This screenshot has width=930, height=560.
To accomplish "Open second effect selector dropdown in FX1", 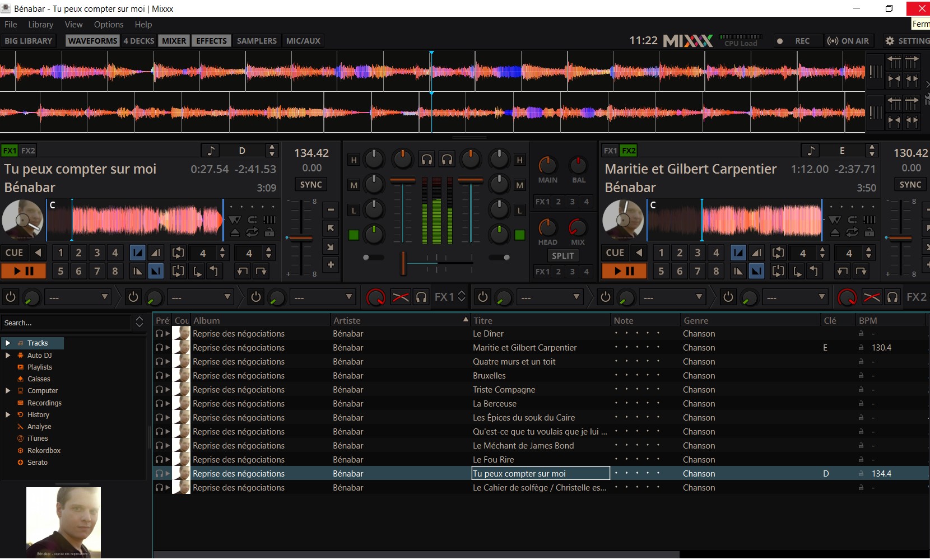I will [201, 297].
